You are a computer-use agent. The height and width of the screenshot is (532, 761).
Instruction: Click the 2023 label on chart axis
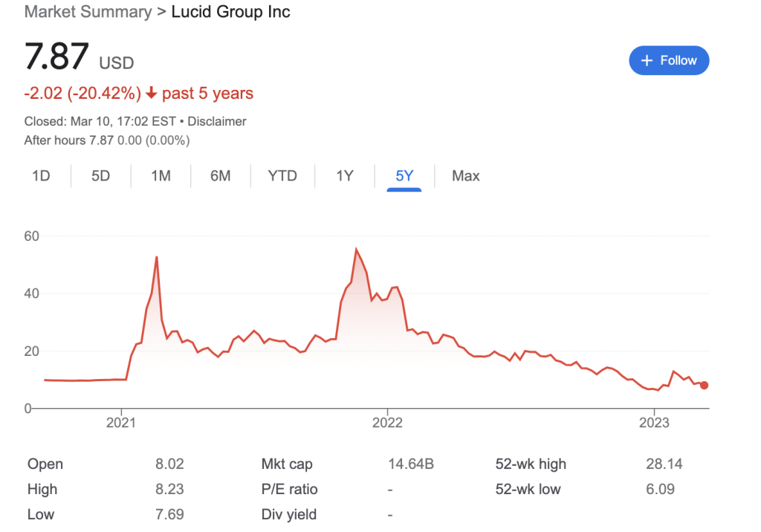[x=653, y=423]
